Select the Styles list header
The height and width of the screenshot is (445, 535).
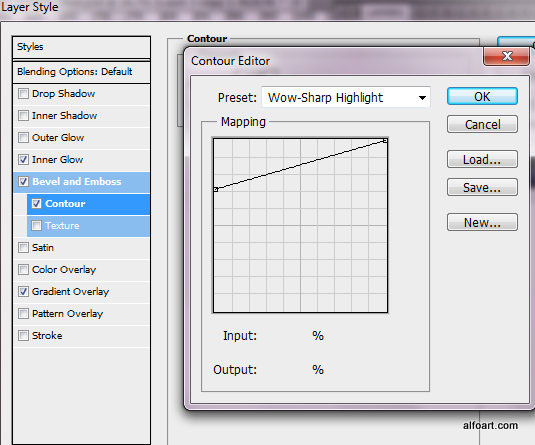tap(81, 47)
